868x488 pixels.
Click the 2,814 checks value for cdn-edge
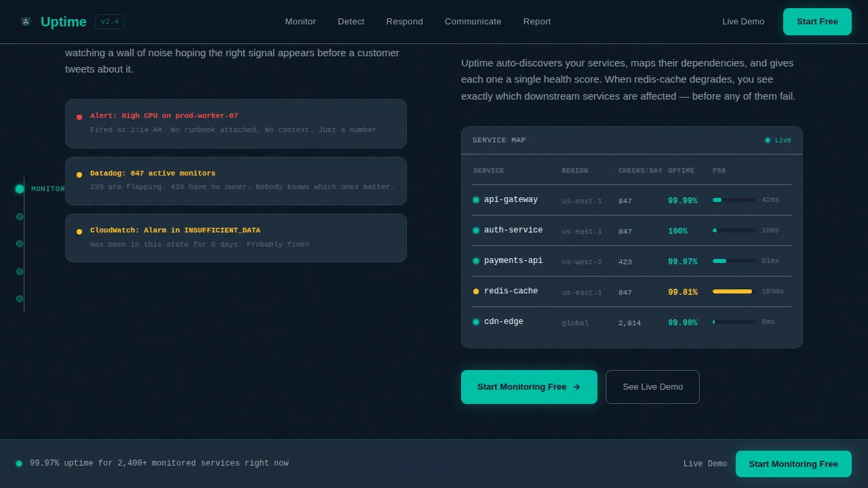point(629,323)
